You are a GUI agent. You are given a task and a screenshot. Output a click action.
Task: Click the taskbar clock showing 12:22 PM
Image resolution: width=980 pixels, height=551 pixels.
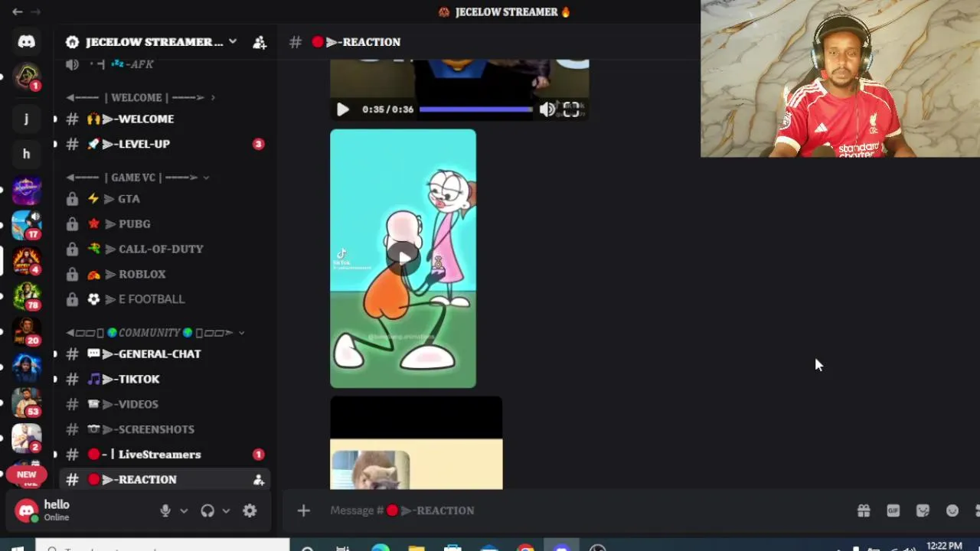[944, 546]
